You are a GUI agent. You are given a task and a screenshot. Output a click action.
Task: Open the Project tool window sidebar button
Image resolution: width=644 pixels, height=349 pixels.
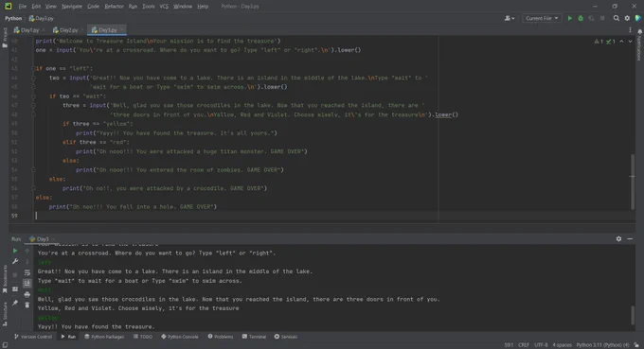[5, 38]
